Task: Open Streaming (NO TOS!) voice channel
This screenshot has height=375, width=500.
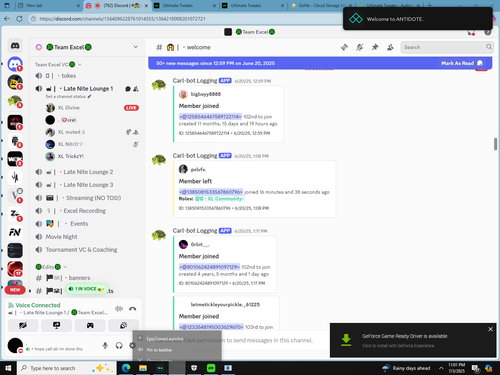Action: pyautogui.click(x=87, y=198)
